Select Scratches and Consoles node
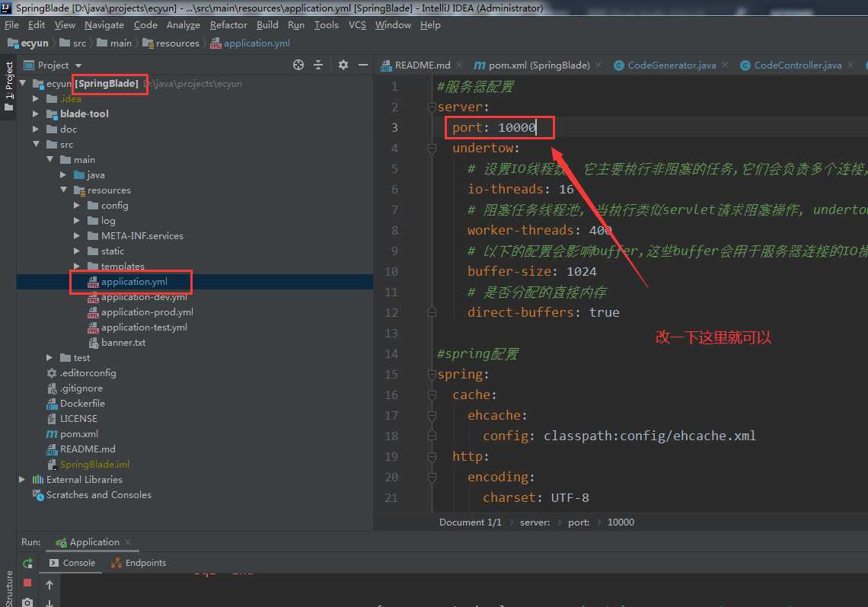Image resolution: width=868 pixels, height=607 pixels. click(x=98, y=494)
